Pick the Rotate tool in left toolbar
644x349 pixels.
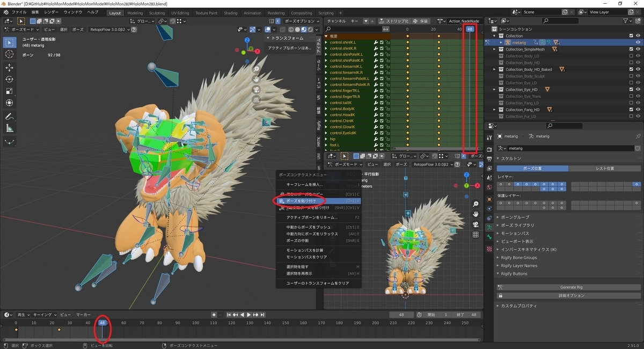pos(10,79)
